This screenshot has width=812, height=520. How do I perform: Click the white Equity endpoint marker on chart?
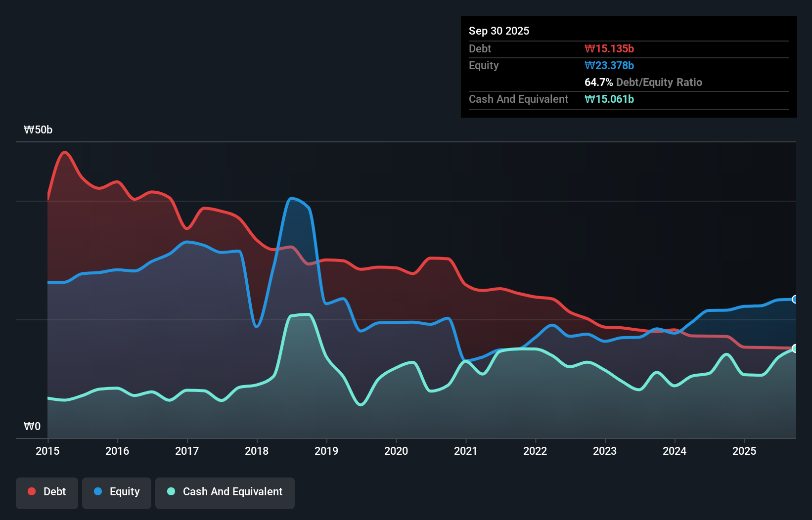click(x=795, y=299)
